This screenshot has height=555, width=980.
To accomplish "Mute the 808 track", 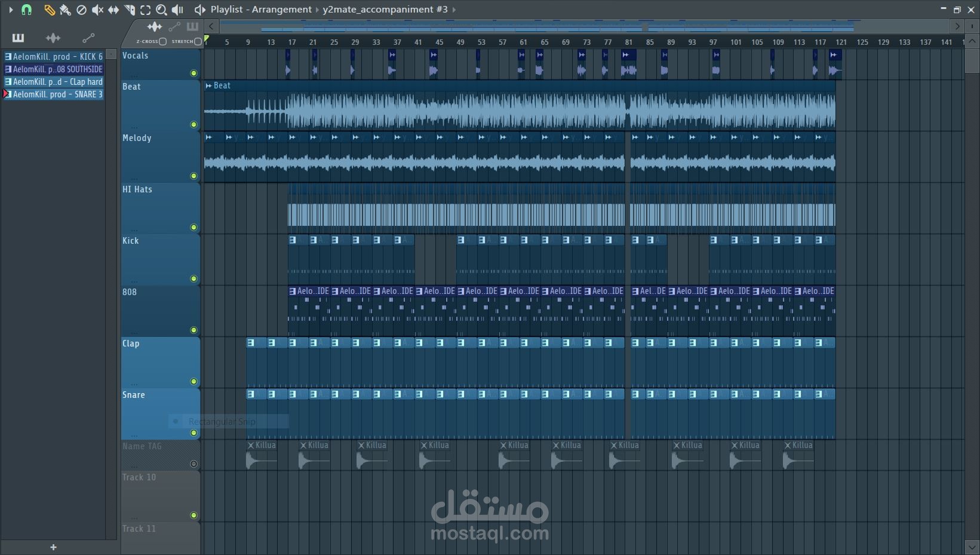I will point(193,330).
